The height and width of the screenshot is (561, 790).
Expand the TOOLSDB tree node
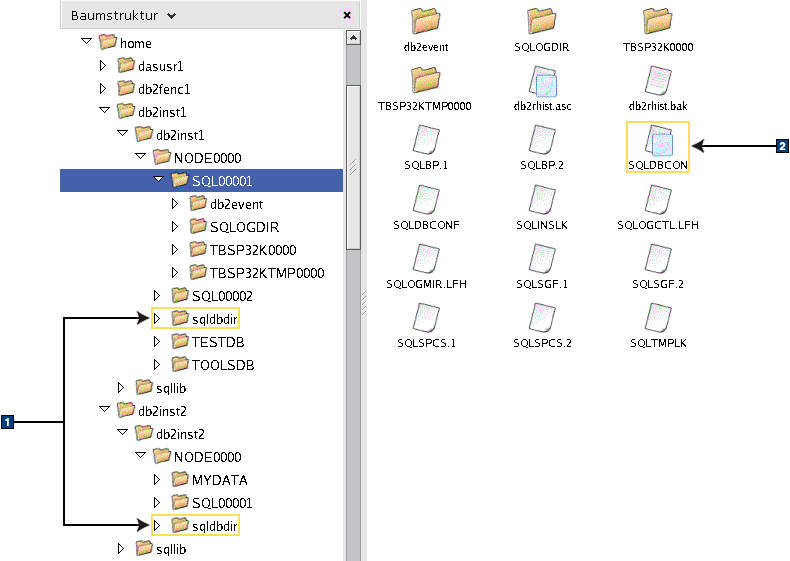(157, 364)
